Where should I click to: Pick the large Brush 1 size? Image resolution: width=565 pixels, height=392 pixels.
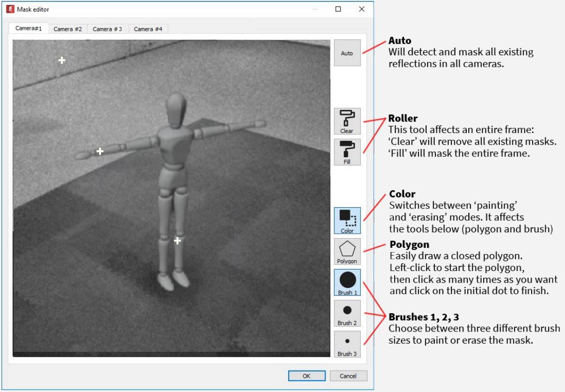[x=347, y=282]
